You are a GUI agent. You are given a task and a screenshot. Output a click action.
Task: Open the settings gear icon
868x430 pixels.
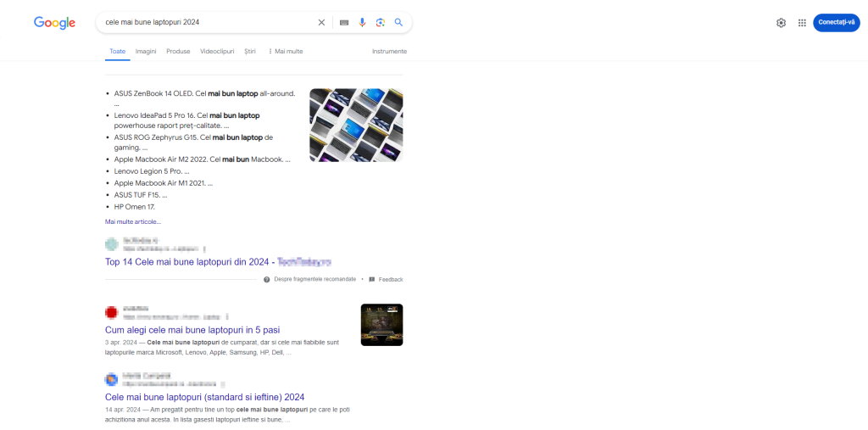coord(781,23)
